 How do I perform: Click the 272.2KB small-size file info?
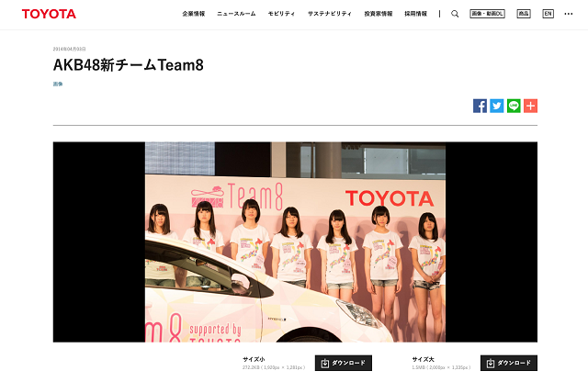tap(274, 367)
